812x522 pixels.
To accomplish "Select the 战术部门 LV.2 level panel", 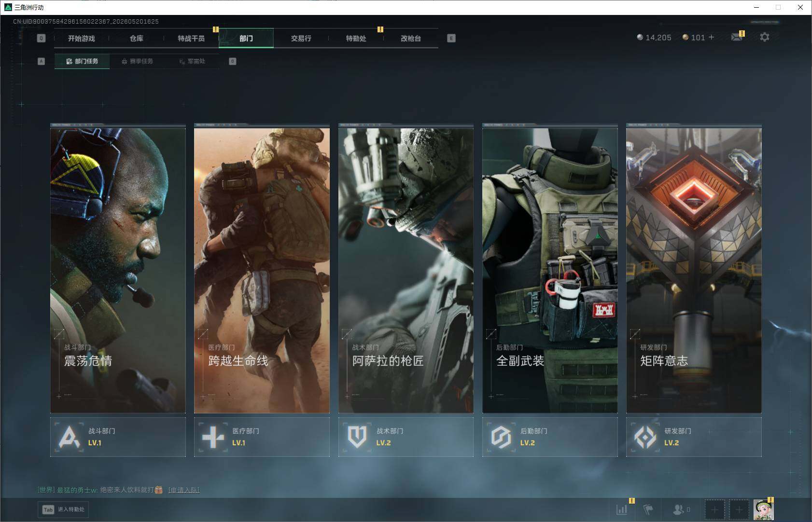I will [x=406, y=437].
